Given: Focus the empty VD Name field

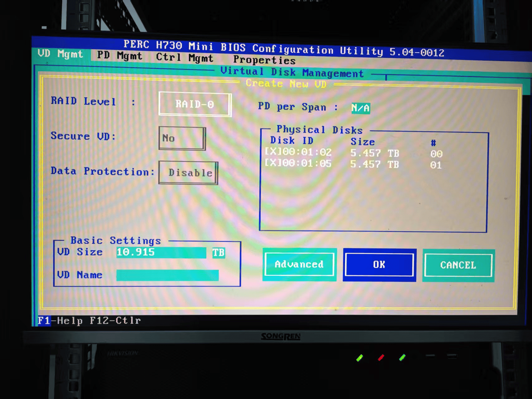Looking at the screenshot, I should (x=167, y=275).
